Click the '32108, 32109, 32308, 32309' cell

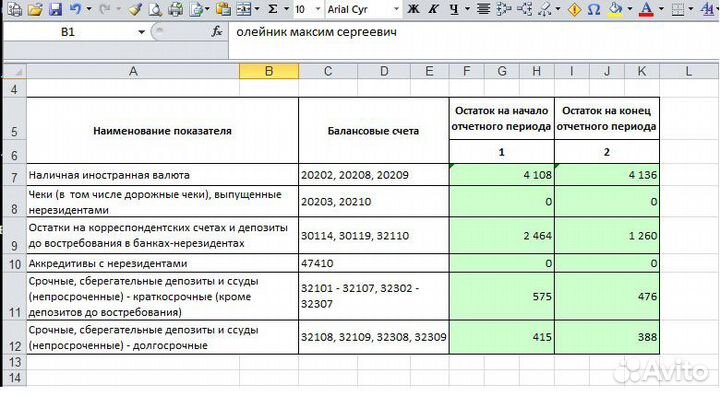(x=374, y=337)
